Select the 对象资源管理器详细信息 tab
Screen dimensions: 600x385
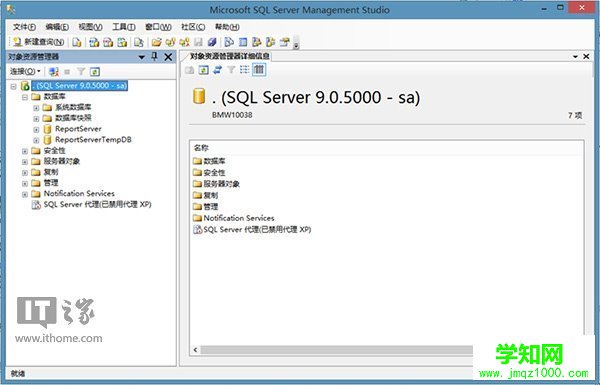pyautogui.click(x=230, y=56)
